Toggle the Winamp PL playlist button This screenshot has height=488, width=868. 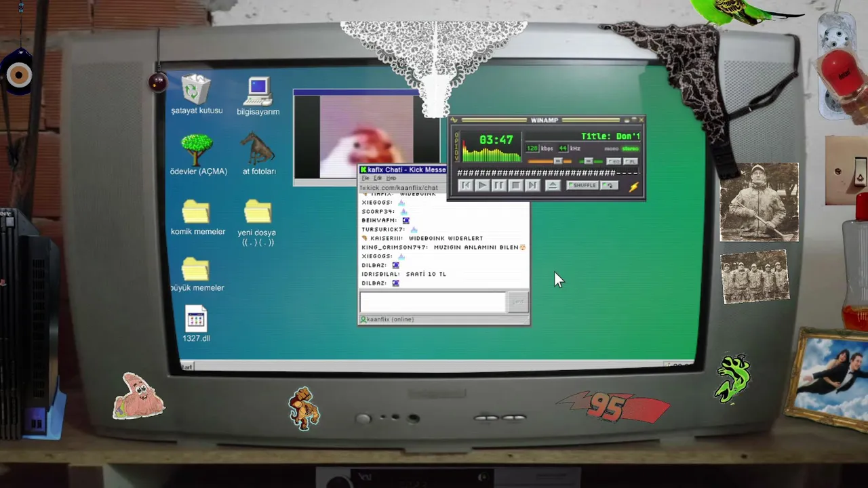pos(631,161)
